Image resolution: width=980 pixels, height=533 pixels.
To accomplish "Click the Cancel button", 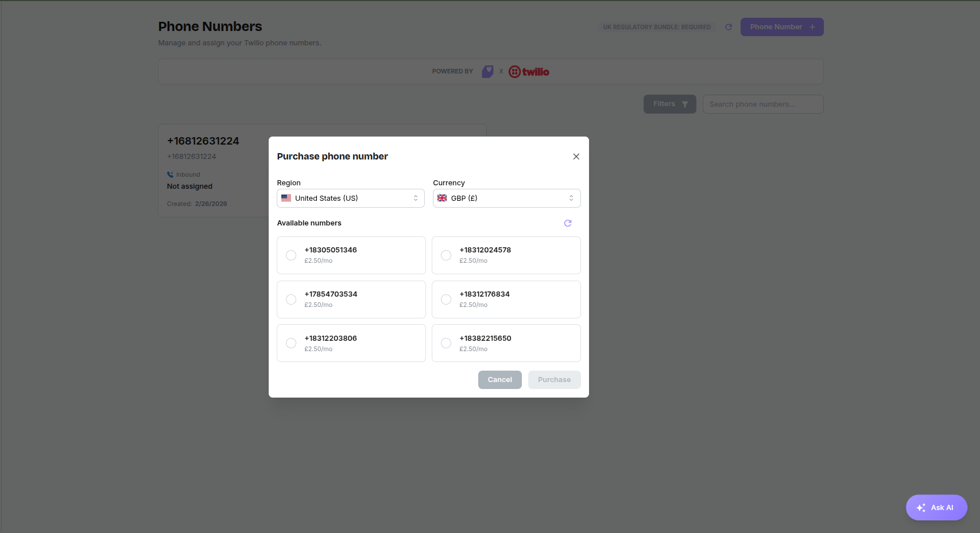I will pos(500,380).
